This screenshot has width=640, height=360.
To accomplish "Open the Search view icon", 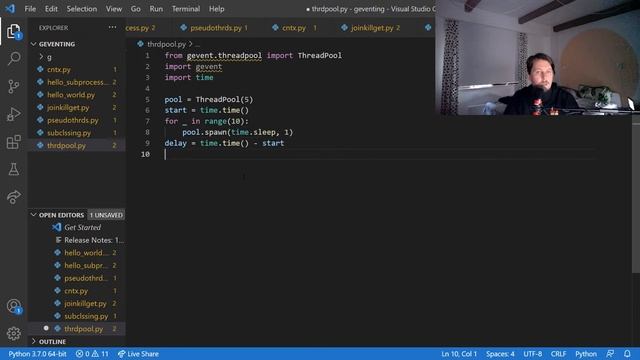I will click(x=13, y=58).
